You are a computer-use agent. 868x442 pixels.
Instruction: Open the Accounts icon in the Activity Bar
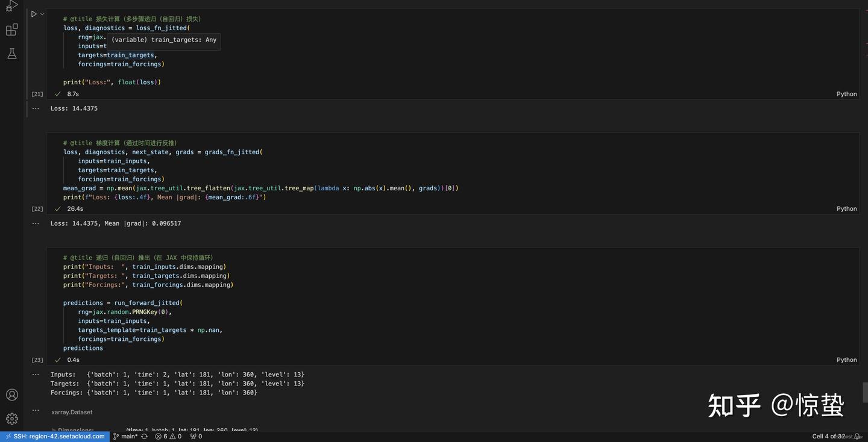[11, 394]
